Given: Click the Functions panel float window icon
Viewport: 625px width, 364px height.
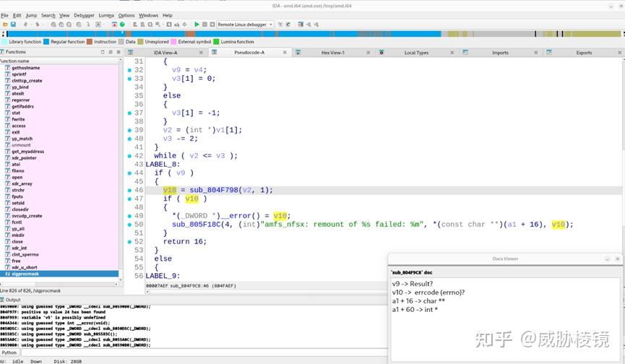Looking at the screenshot, I should [103, 52].
